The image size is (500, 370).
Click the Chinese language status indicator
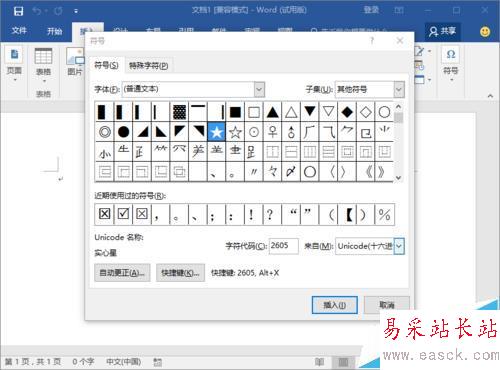point(124,362)
